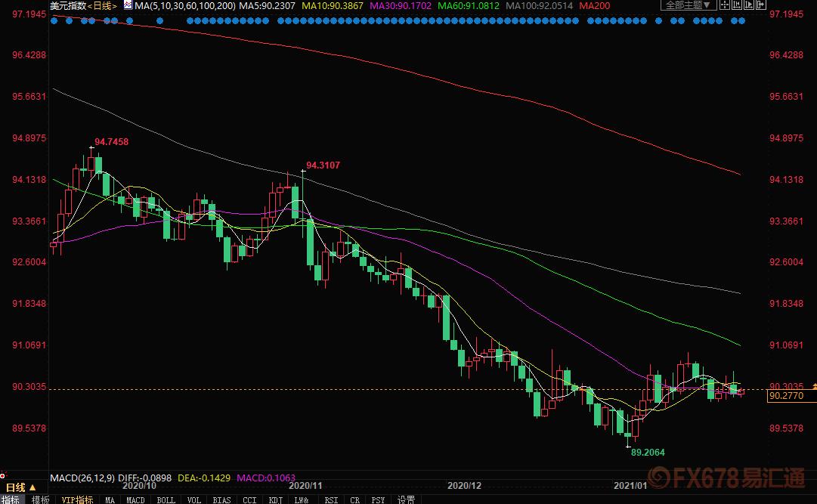Open the 设置 settings tab

click(406, 499)
